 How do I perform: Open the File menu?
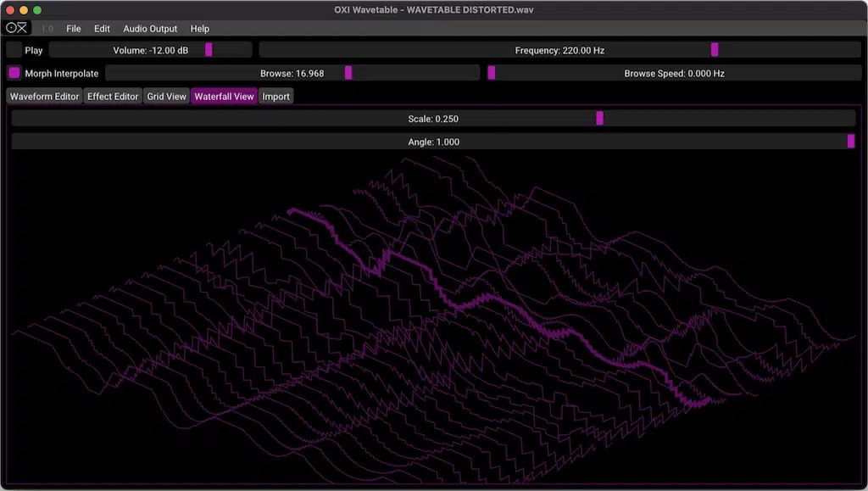(x=74, y=29)
